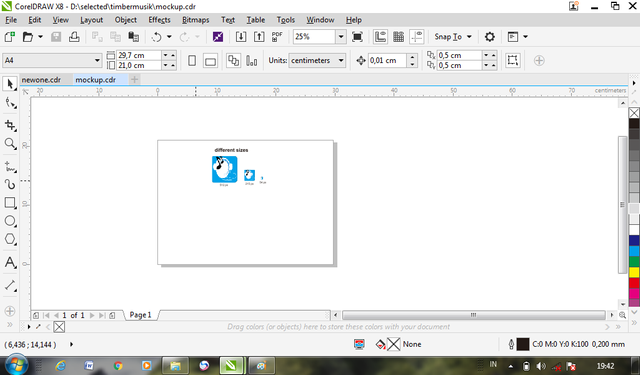Toggle Show rulers button

[x=380, y=37]
